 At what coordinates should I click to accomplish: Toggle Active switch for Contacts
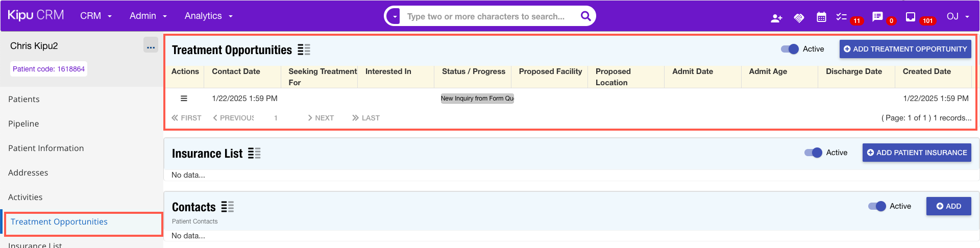click(x=877, y=206)
